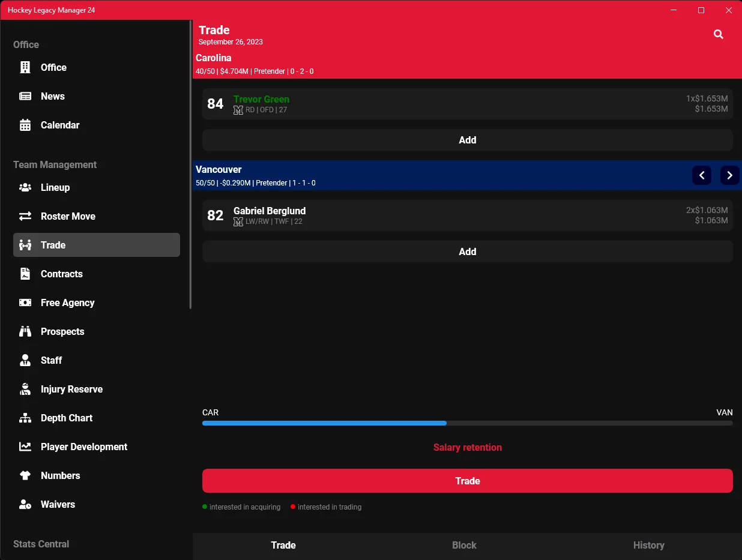Image resolution: width=742 pixels, height=560 pixels.
Task: Go to previous team with left chevron
Action: click(x=702, y=175)
